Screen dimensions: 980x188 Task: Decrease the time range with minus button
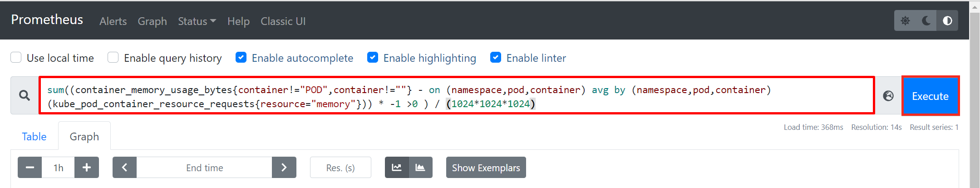(x=30, y=168)
